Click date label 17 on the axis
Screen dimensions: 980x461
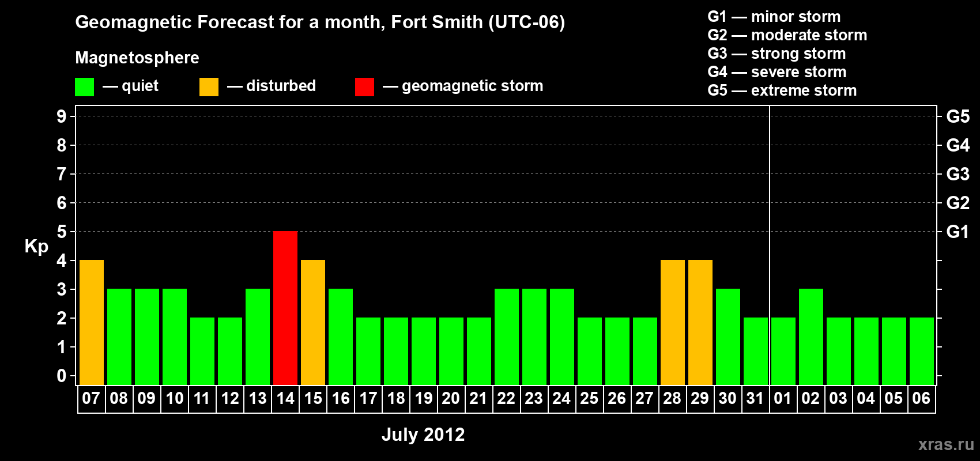pyautogui.click(x=368, y=398)
